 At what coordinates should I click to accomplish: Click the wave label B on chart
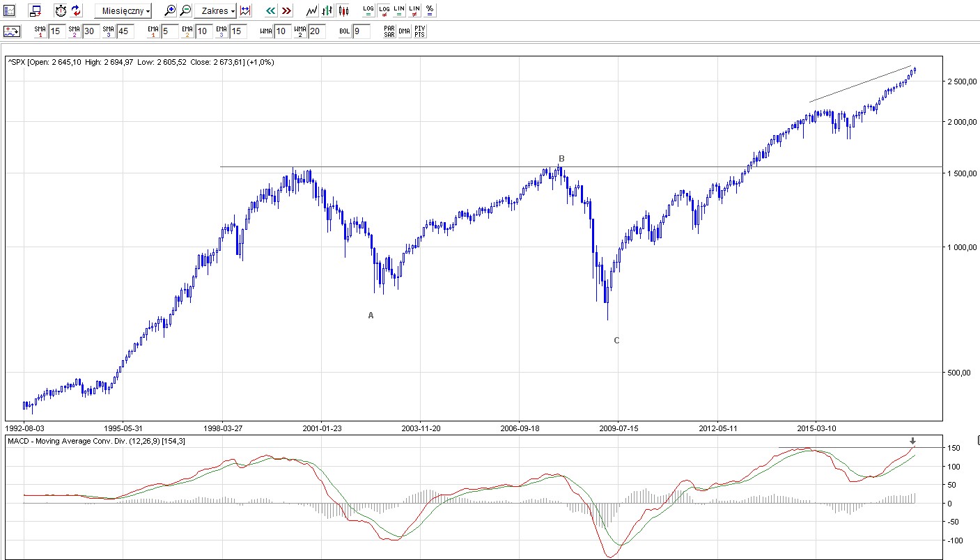[x=561, y=159]
